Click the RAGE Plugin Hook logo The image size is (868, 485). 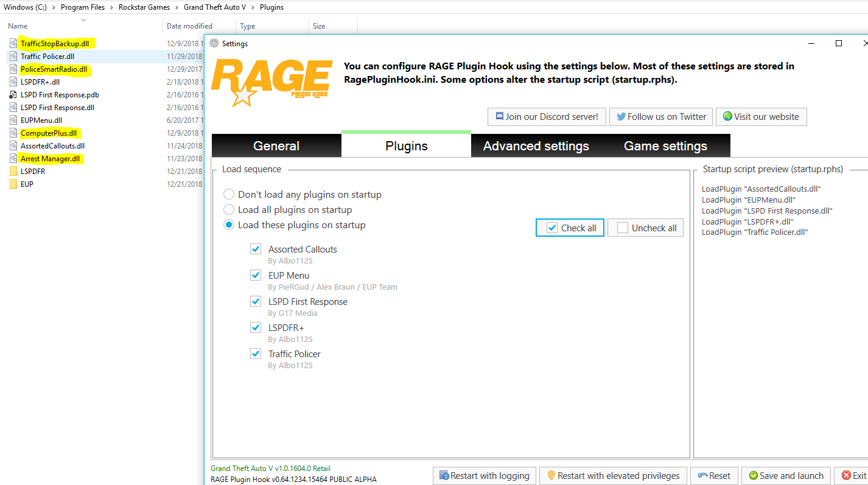click(271, 82)
